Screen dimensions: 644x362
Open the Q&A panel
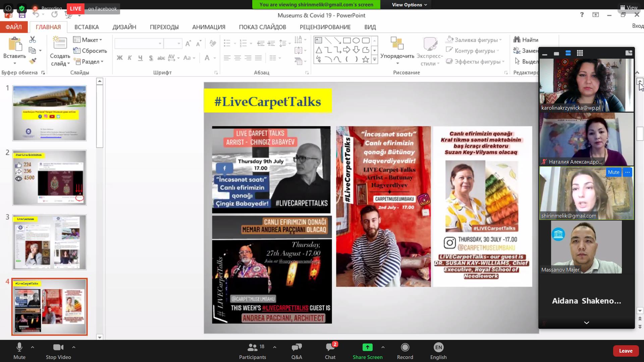[x=297, y=351]
